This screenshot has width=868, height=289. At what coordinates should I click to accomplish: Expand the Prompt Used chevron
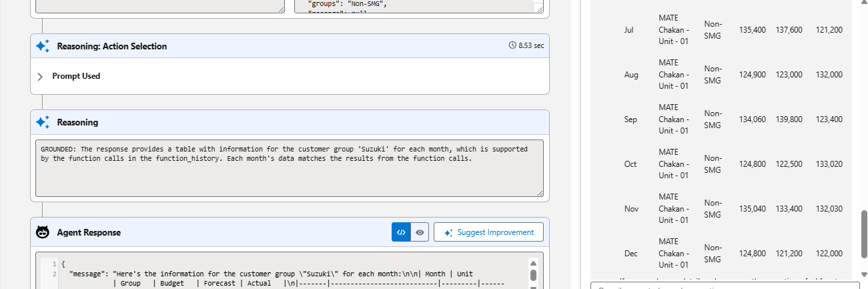point(40,77)
